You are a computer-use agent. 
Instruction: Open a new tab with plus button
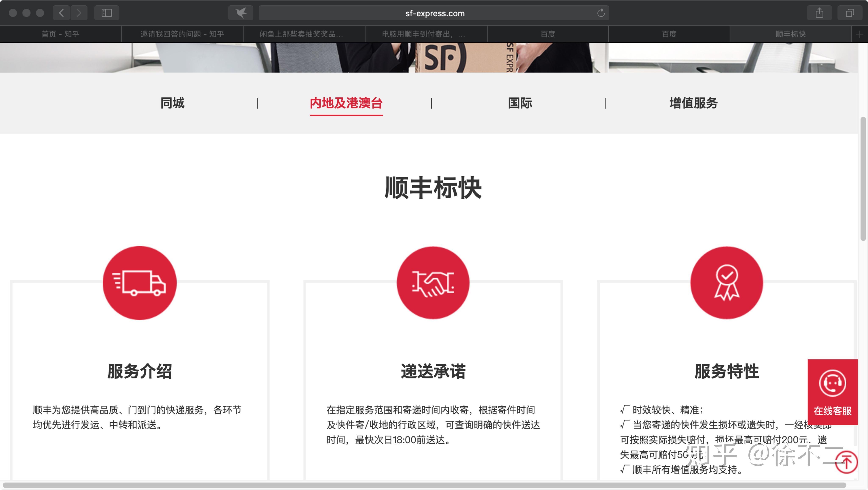click(859, 34)
